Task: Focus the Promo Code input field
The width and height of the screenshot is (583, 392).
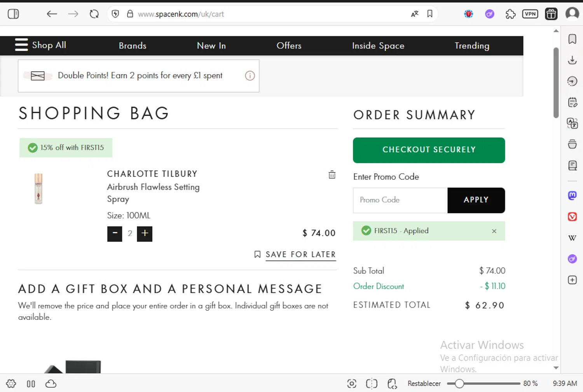Action: coord(400,200)
